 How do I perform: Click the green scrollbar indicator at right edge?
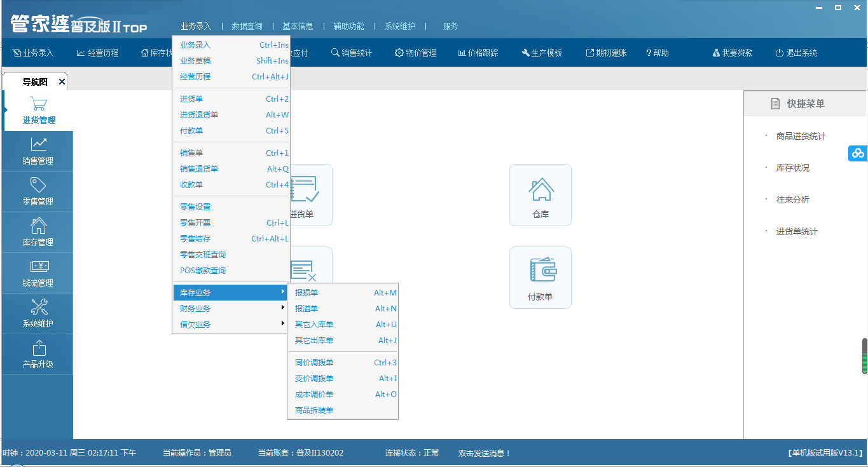tap(864, 357)
